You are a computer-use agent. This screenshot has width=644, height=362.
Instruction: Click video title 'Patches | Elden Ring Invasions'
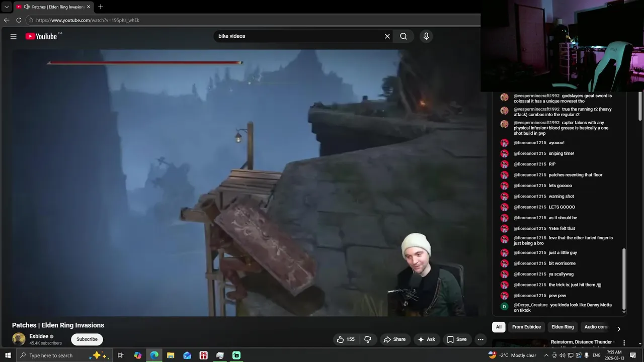pyautogui.click(x=58, y=325)
